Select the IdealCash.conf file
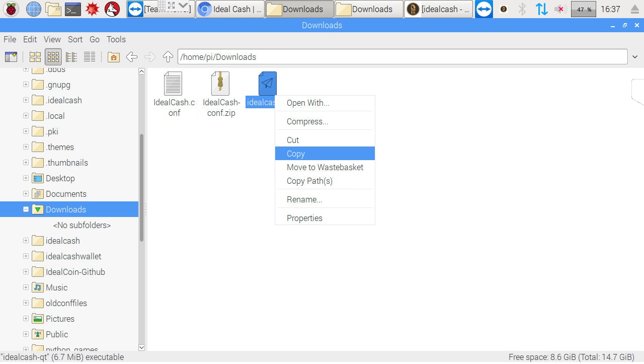Screen dimensions: 644x364 pos(174,95)
